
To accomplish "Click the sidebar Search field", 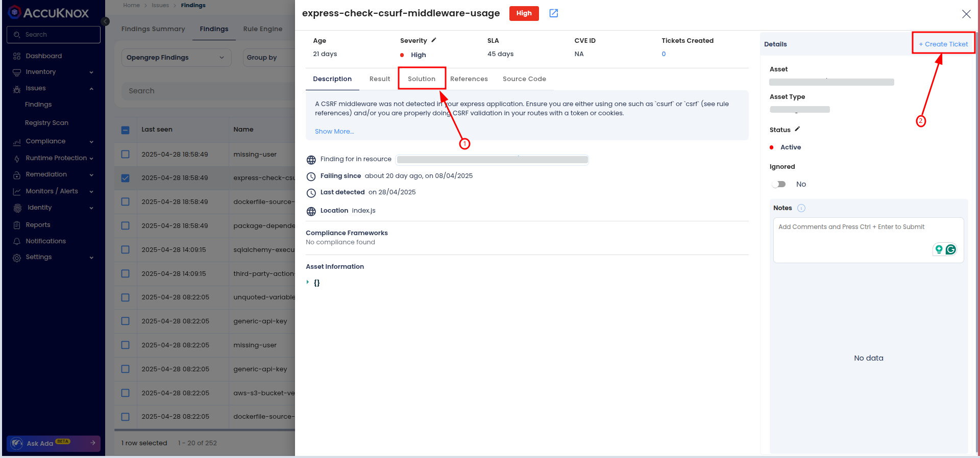I will 54,35.
